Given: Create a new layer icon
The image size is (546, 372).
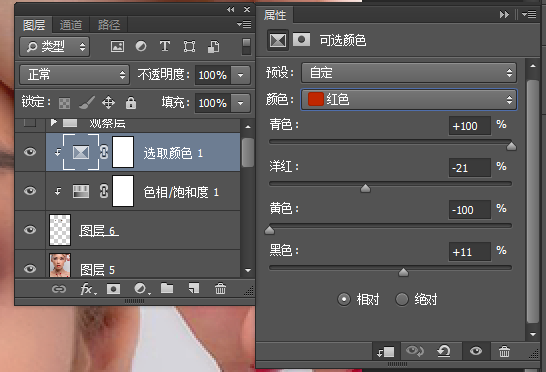Looking at the screenshot, I should point(194,288).
